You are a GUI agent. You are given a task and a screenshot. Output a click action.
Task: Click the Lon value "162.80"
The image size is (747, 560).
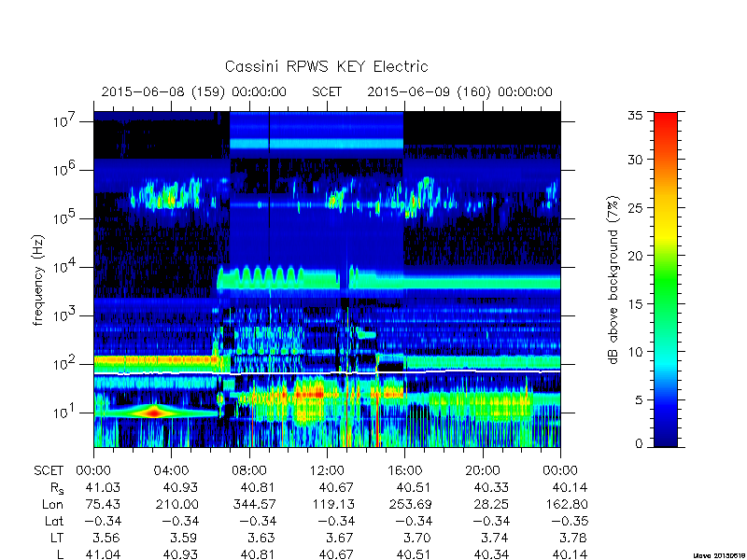[x=566, y=504]
